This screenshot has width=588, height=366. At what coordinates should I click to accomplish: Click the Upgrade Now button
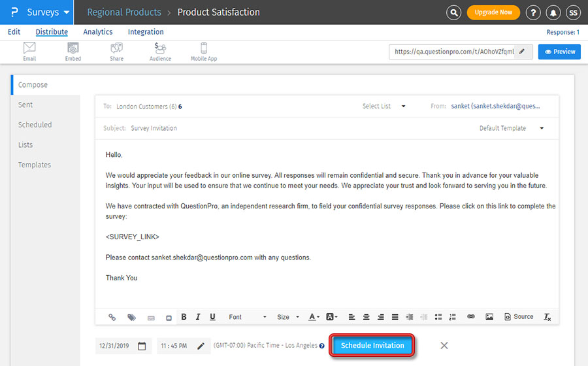click(x=493, y=12)
